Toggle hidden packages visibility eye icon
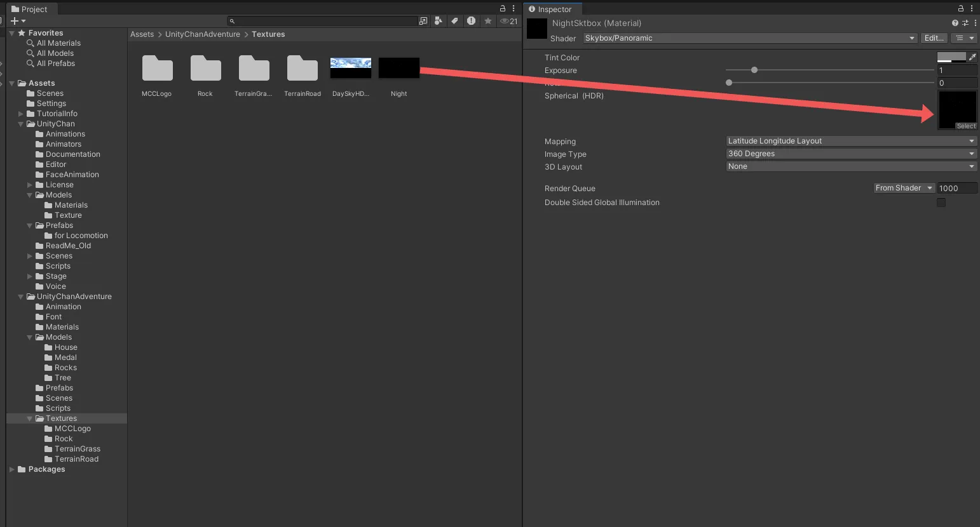 [508, 21]
